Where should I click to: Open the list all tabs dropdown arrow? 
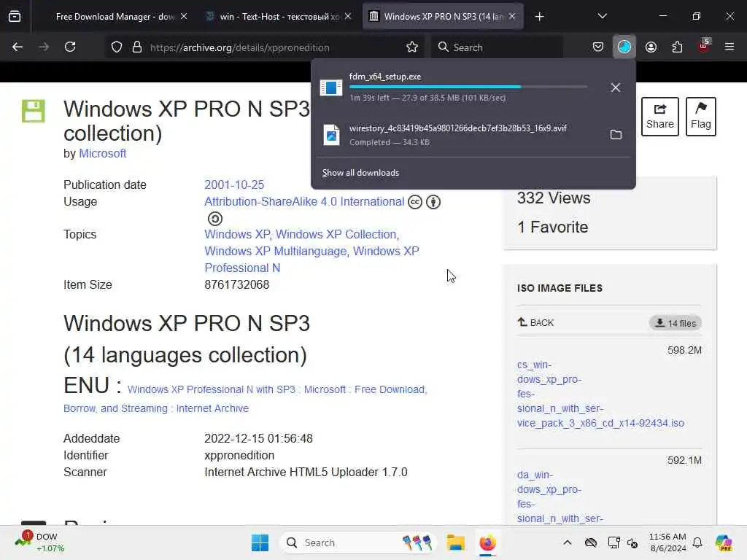[x=602, y=17]
